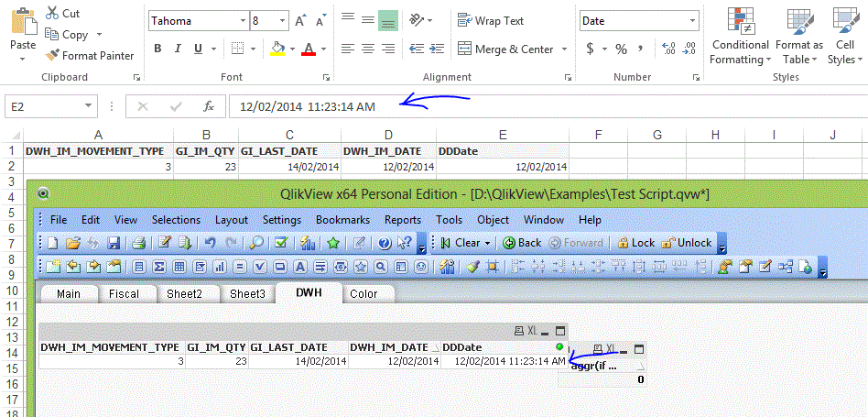Apply percent style format
Screen dimensions: 868x417
(621, 49)
